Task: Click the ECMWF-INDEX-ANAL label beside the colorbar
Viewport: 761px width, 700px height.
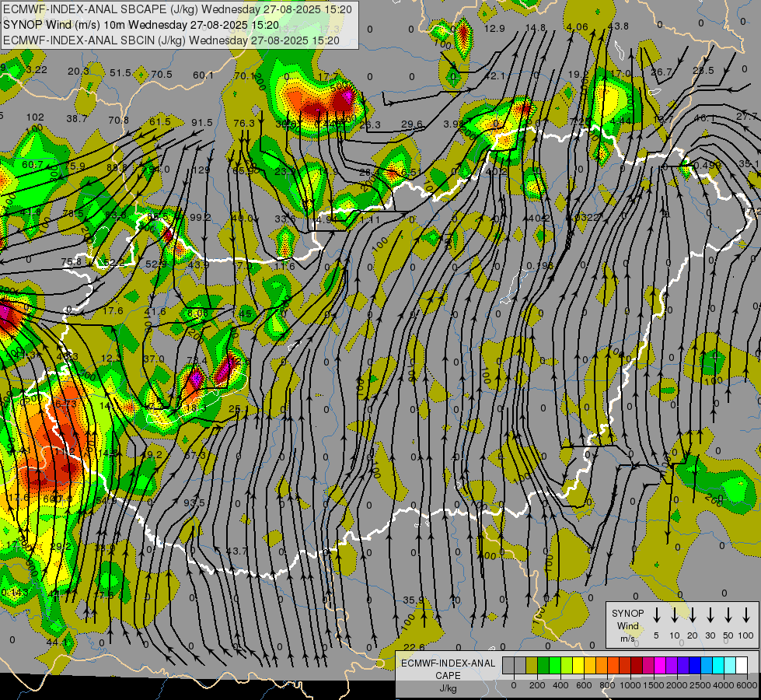Action: tap(448, 663)
